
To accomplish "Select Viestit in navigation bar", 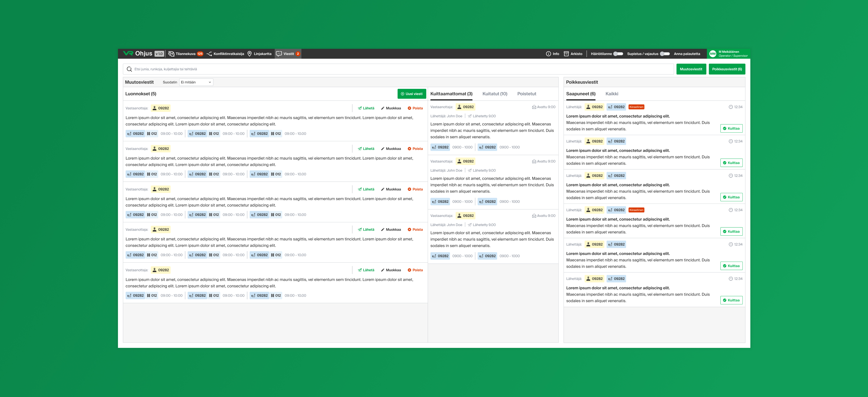I will tap(288, 54).
